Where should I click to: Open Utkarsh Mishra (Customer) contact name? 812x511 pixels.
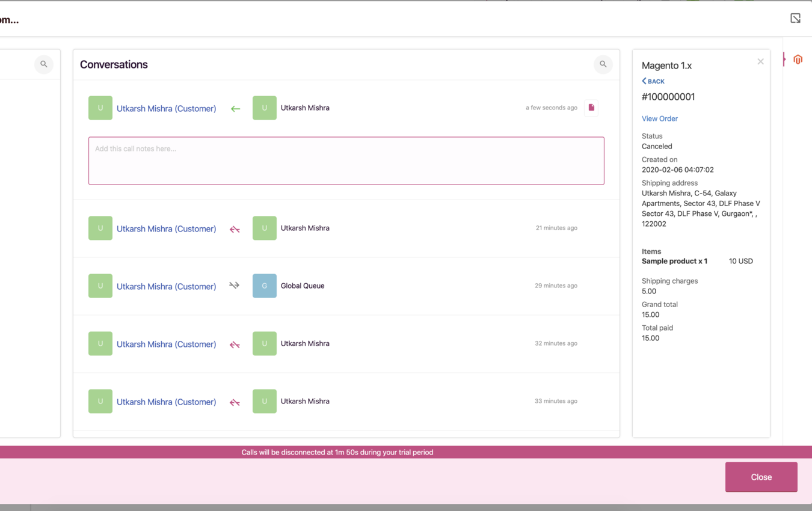(166, 108)
